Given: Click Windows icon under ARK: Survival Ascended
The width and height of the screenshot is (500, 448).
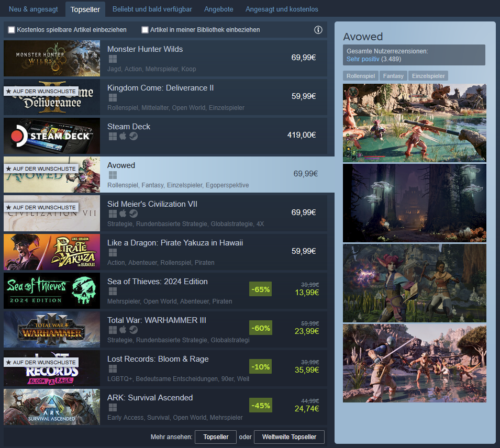Looking at the screenshot, I should click(113, 407).
